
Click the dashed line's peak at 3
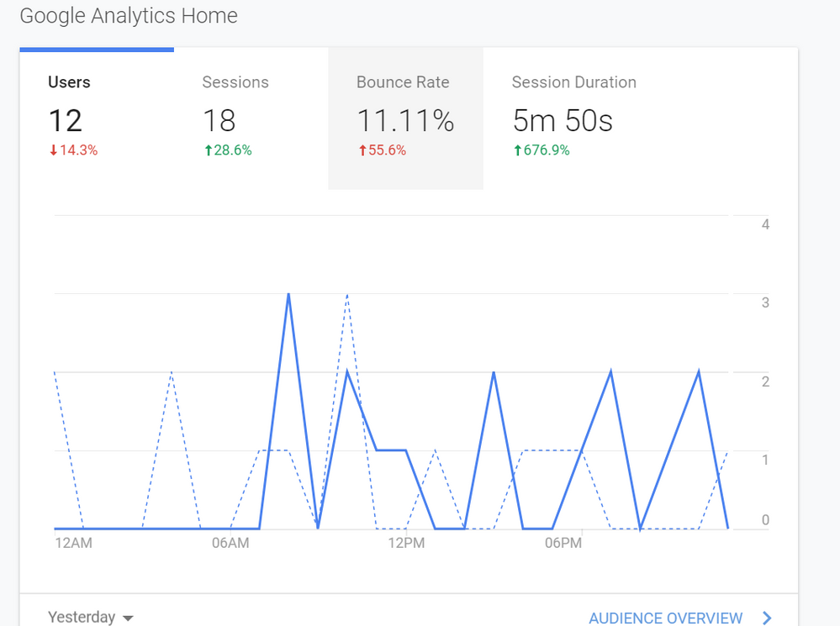(347, 295)
